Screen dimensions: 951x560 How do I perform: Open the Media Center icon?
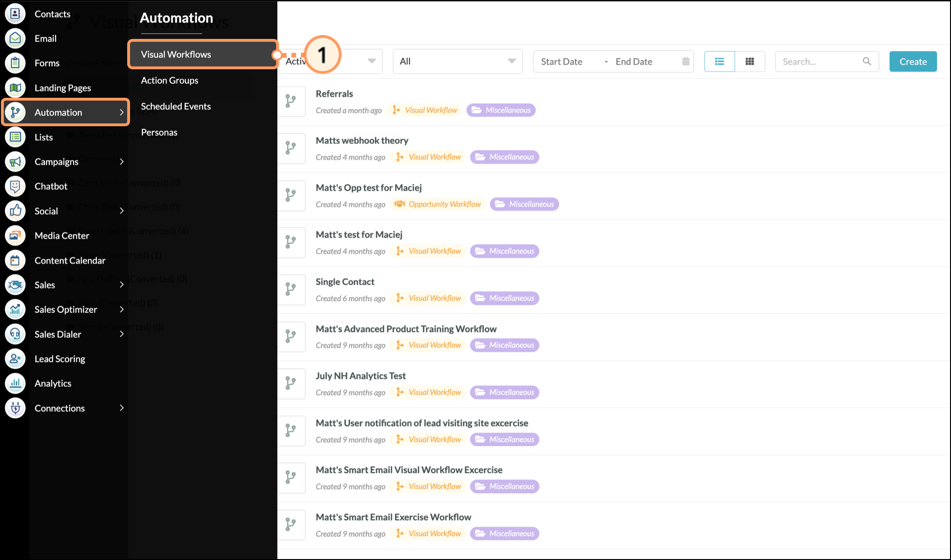[15, 235]
